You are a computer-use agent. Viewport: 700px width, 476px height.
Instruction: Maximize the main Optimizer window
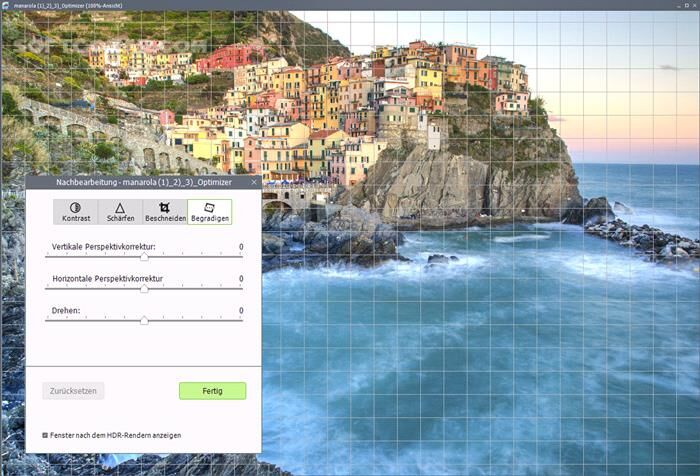tap(687, 5)
